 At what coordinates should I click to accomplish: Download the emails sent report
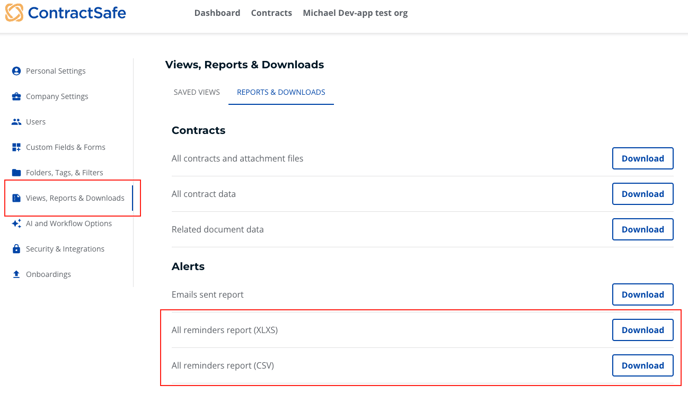643,294
